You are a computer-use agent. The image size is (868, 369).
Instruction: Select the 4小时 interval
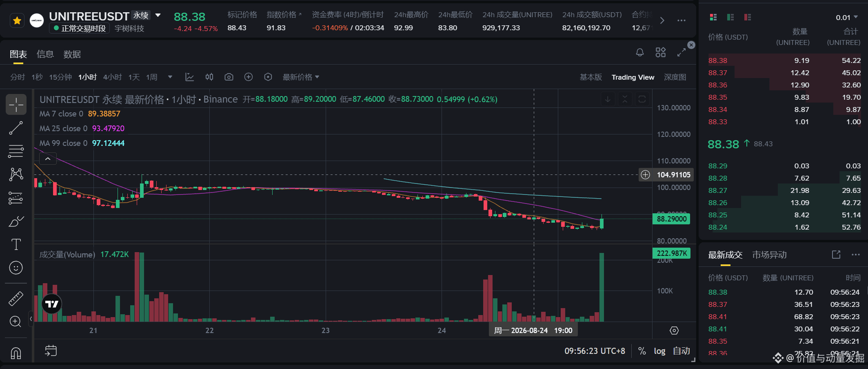[113, 77]
